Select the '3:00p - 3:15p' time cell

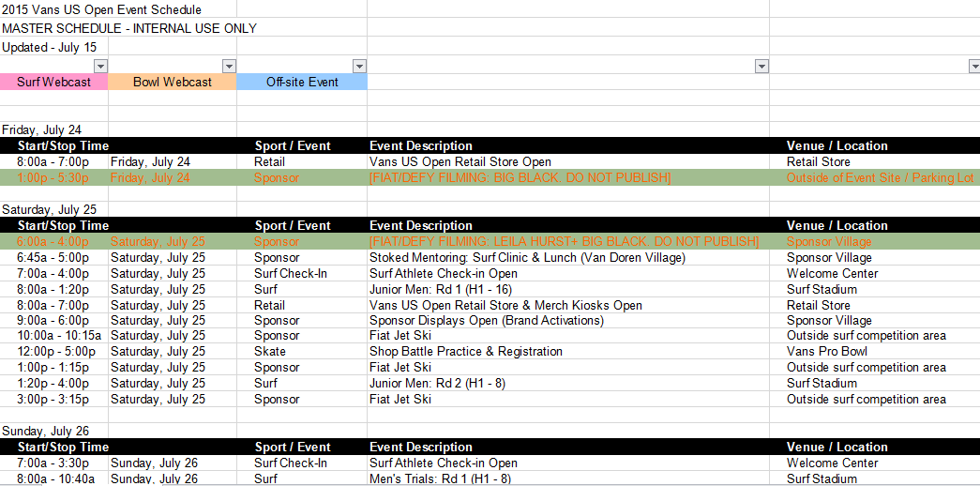53,400
